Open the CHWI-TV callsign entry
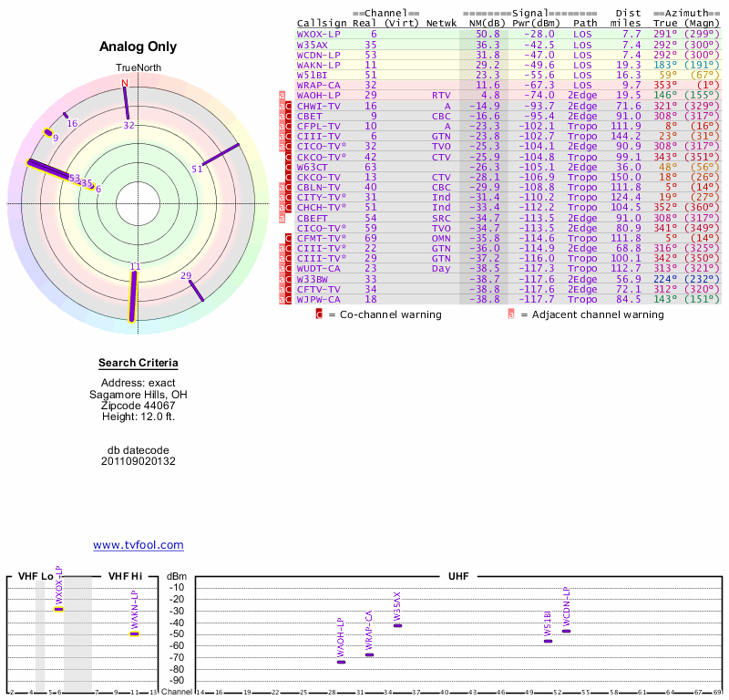The height and width of the screenshot is (700, 729). click(318, 106)
